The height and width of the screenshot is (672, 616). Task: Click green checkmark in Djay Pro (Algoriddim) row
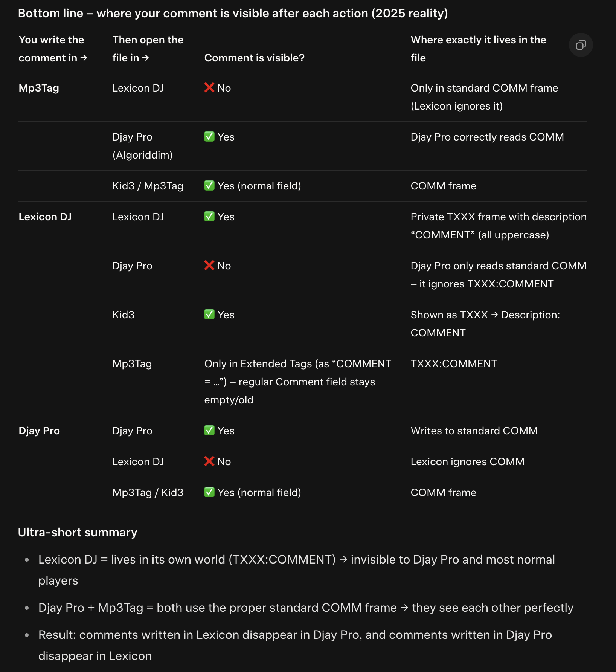pos(209,137)
